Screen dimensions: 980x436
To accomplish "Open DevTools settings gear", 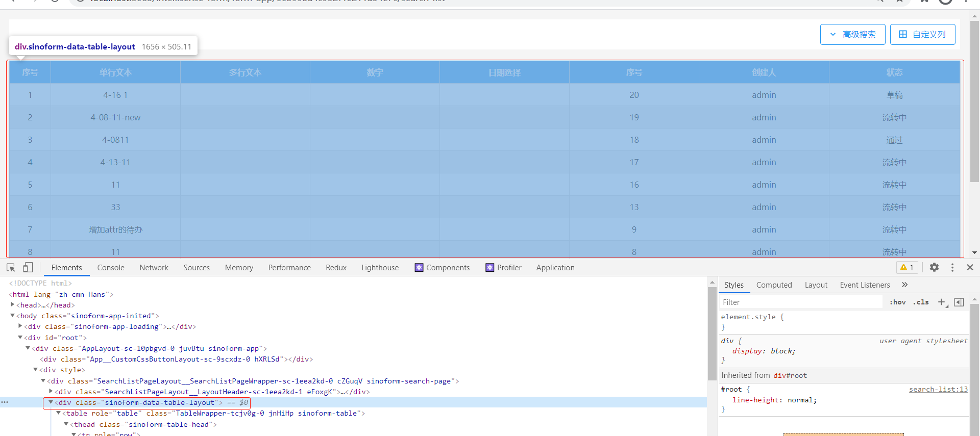I will click(x=934, y=267).
